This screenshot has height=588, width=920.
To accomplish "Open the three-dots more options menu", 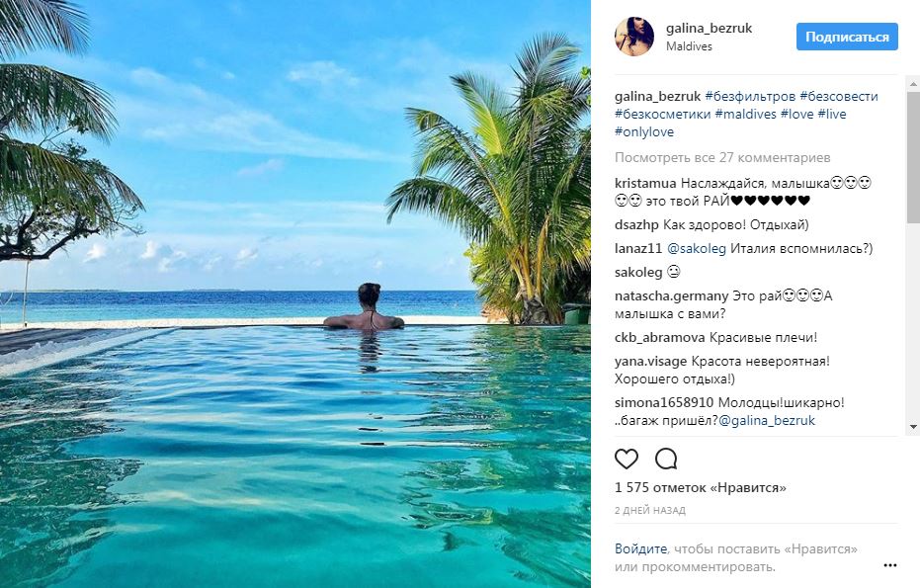I will point(889,565).
